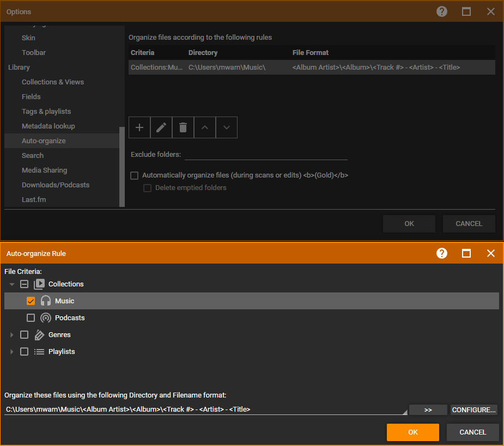Open Fields settings page
The height and width of the screenshot is (446, 504).
click(x=31, y=97)
